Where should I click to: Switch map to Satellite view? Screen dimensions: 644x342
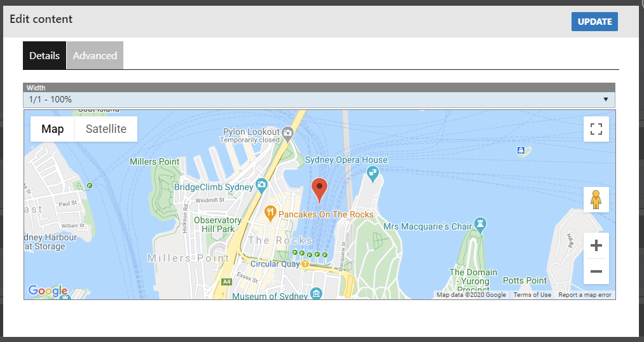point(106,129)
